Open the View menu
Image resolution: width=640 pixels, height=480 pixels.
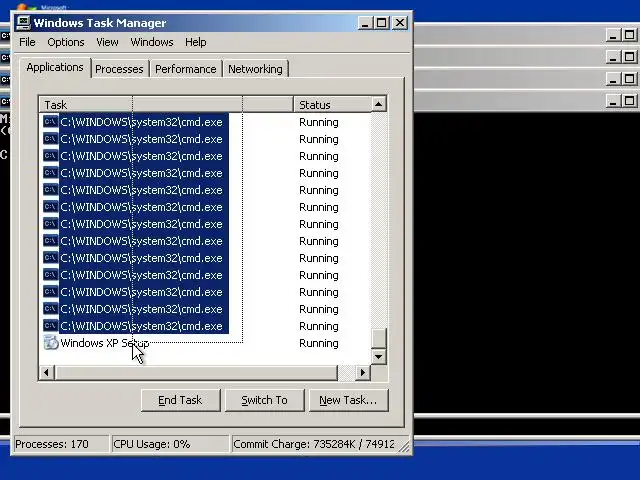(107, 42)
